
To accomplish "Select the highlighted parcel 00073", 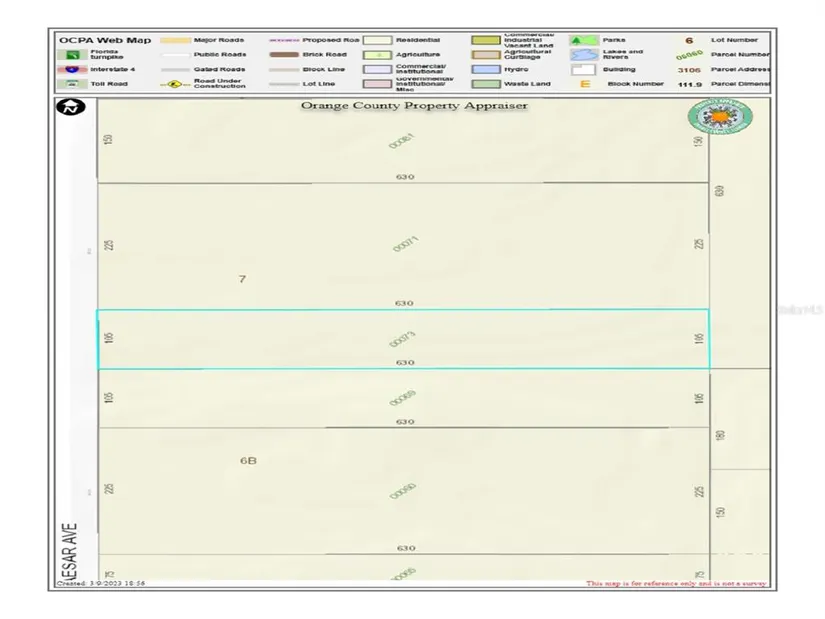I will click(402, 340).
